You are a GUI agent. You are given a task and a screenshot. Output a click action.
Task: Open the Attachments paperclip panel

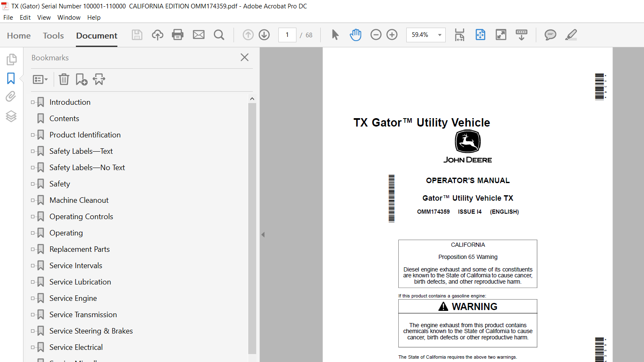click(11, 97)
